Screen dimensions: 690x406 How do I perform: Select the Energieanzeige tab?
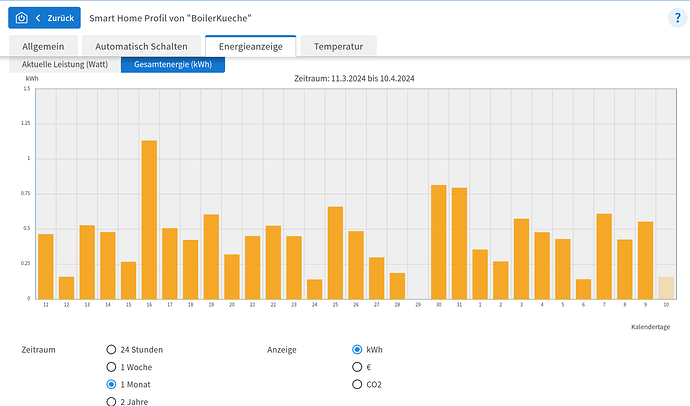click(x=251, y=46)
